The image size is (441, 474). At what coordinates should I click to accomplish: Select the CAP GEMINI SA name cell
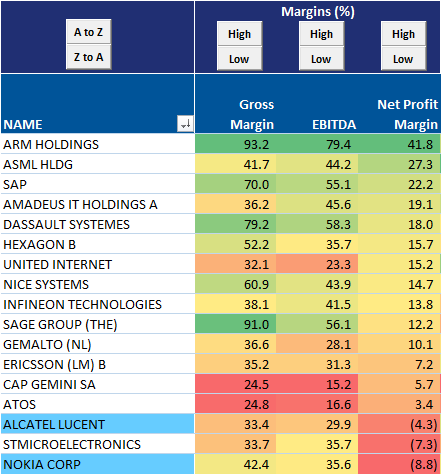(x=98, y=384)
